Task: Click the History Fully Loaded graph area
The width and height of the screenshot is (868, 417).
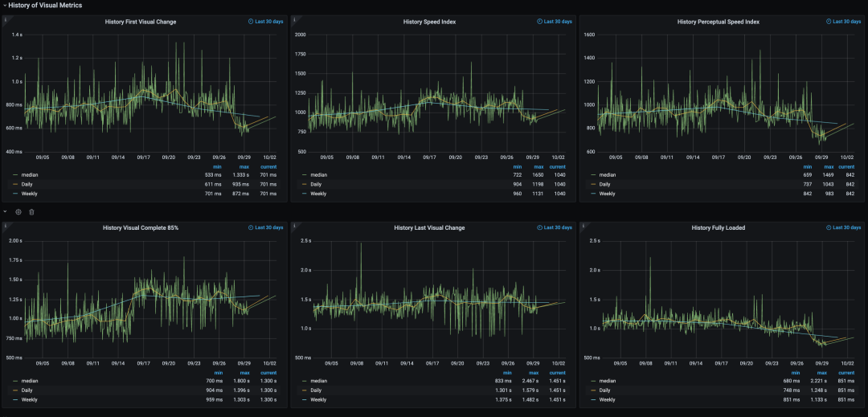Action: tap(730, 299)
